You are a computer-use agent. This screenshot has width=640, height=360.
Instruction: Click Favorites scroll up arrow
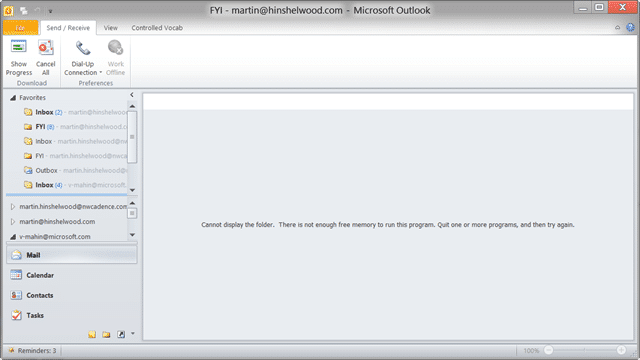pyautogui.click(x=132, y=106)
